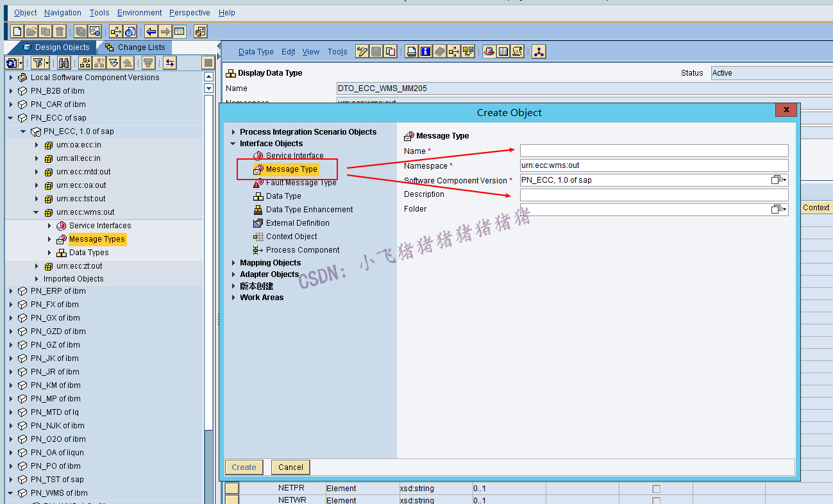This screenshot has height=504, width=833.
Task: Expand Process Integration Scenario Objects node
Action: click(x=233, y=132)
